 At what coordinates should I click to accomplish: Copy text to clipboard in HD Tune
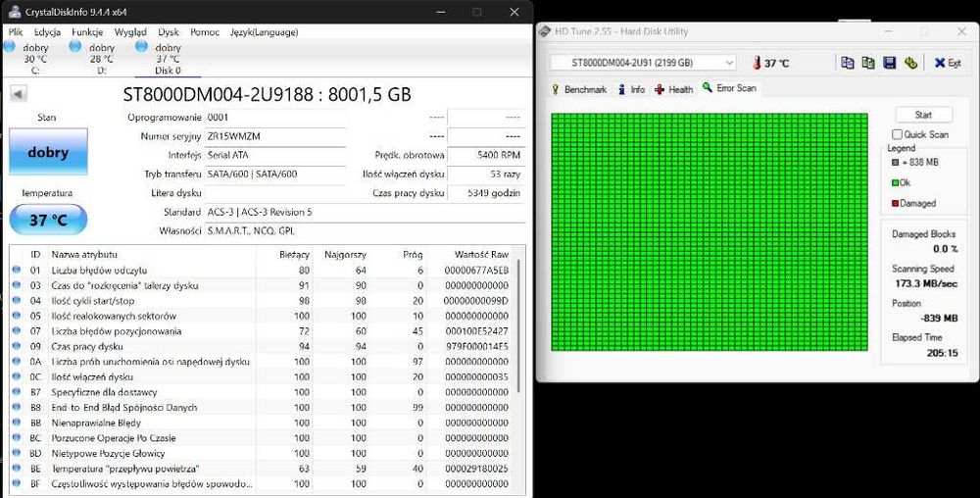pos(847,63)
